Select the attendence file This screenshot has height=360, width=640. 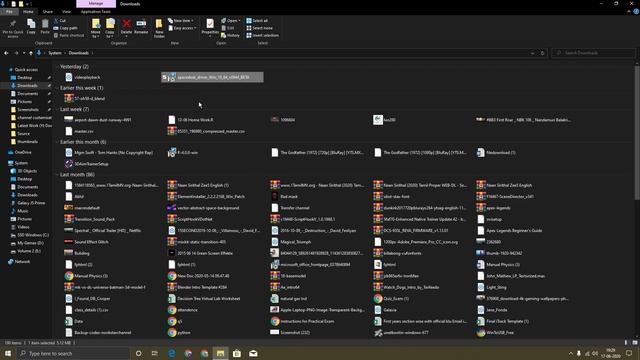[182, 310]
